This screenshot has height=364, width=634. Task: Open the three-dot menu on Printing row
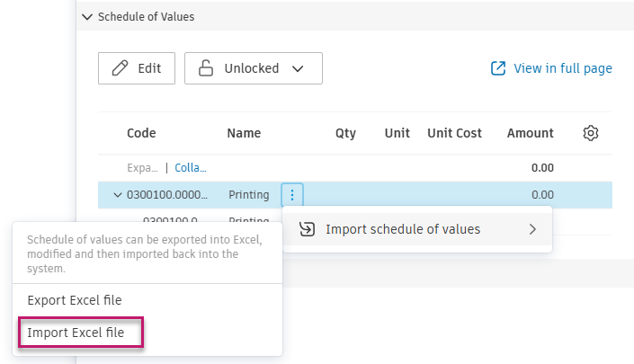pyautogui.click(x=292, y=195)
